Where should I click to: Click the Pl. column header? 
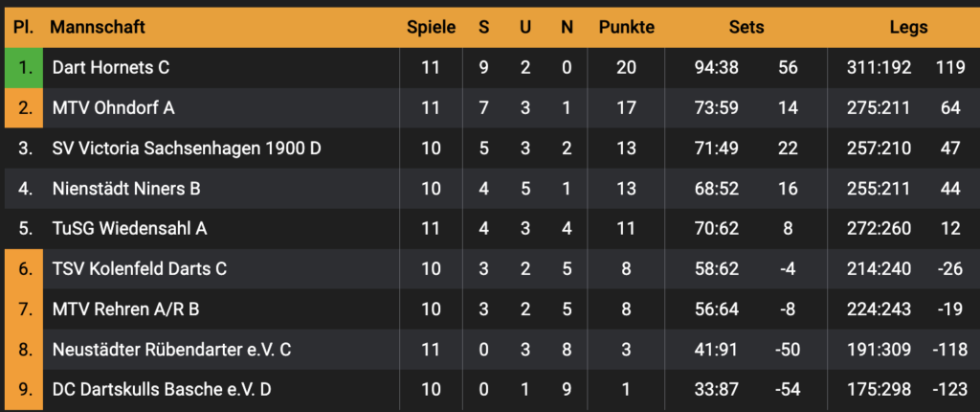24,27
